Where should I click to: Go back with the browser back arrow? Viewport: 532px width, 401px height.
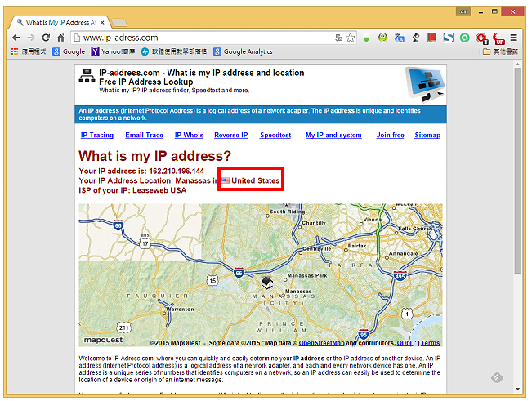[x=16, y=38]
